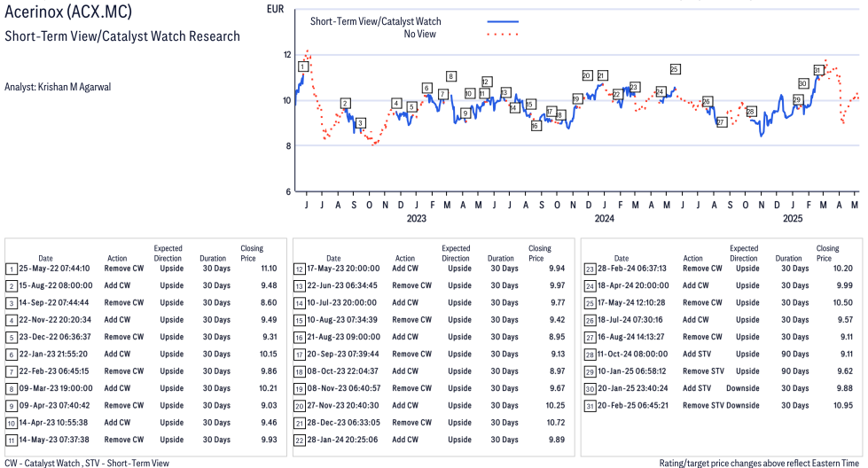Select chart marker 23 on the price chart
This screenshot has height=468, width=868.
(x=635, y=87)
